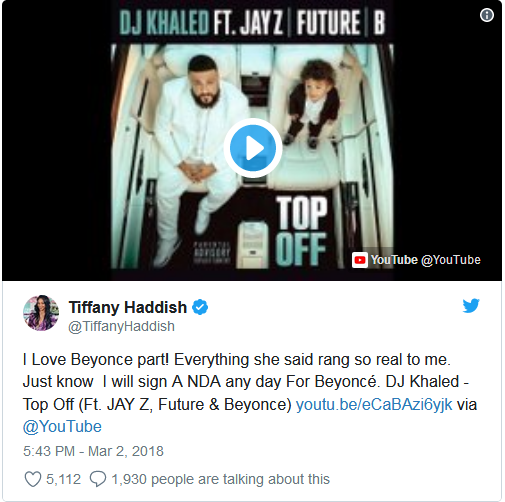This screenshot has height=502, width=505.
Task: Play the Top Off video
Action: point(253,148)
